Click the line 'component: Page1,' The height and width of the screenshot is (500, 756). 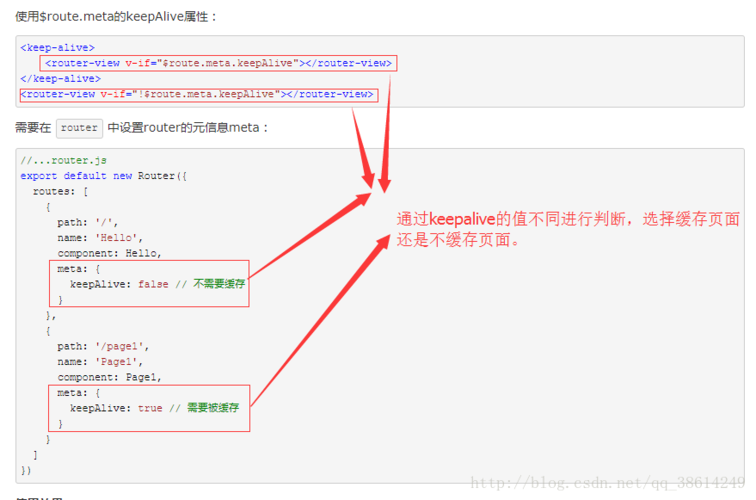pos(109,377)
